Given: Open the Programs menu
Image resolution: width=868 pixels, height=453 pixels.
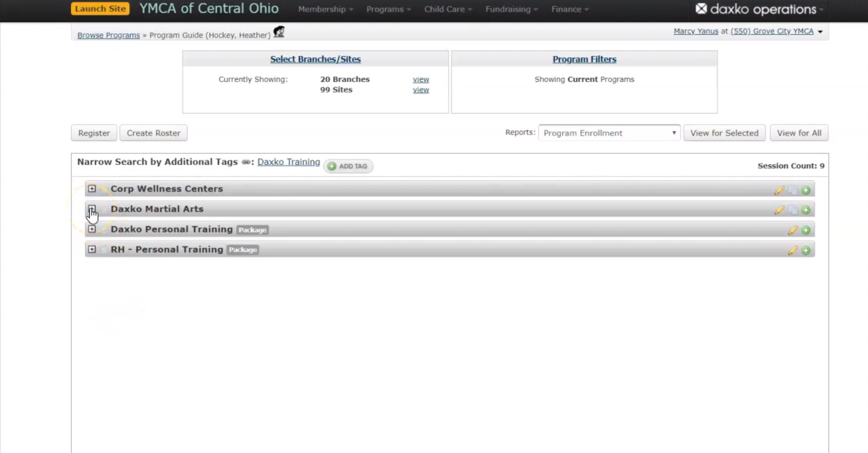Looking at the screenshot, I should 388,9.
